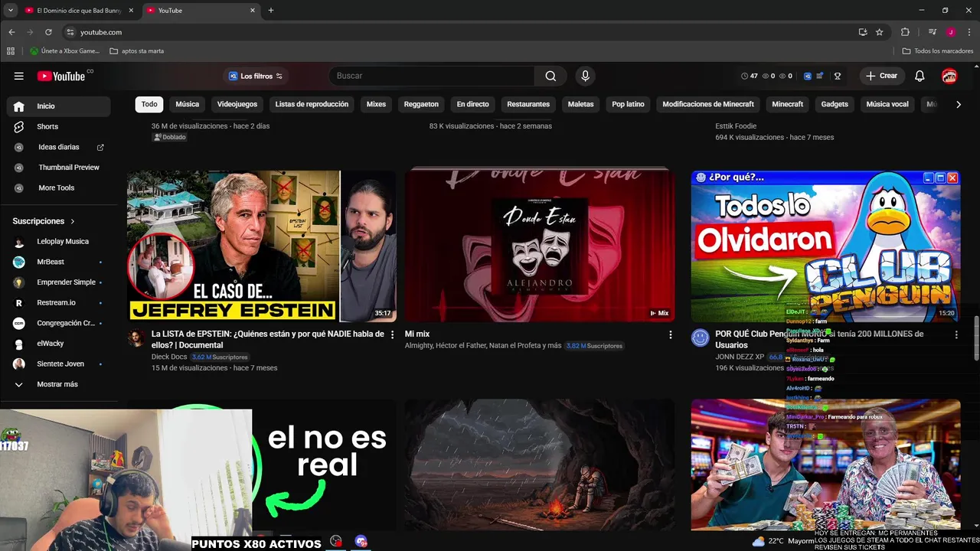Expand the Suscripciones section arrow
The image size is (980, 551).
click(73, 221)
